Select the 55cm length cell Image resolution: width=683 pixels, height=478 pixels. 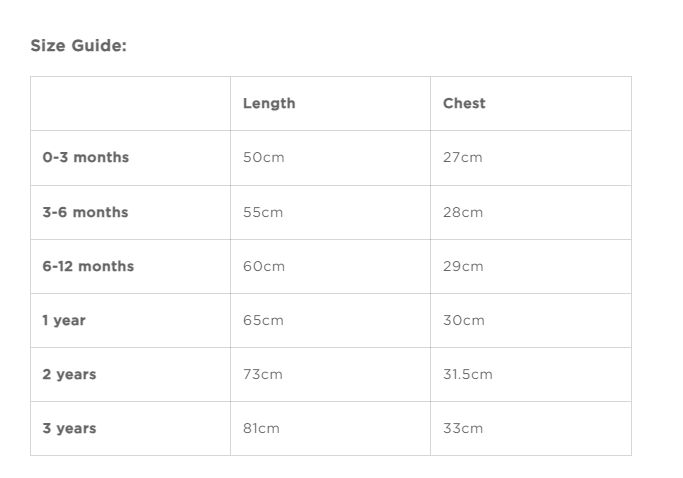[263, 212]
